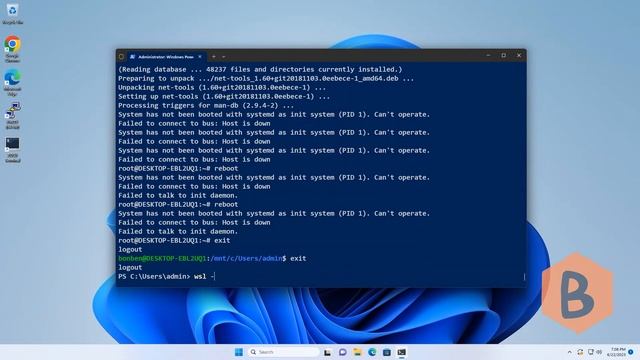Screen dimensions: 640x360
Task: Close the Windows Terminal window
Action: coord(519,56)
